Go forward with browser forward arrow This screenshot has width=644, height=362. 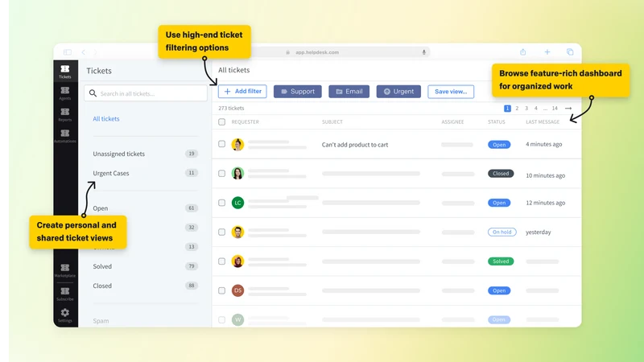[x=95, y=52]
